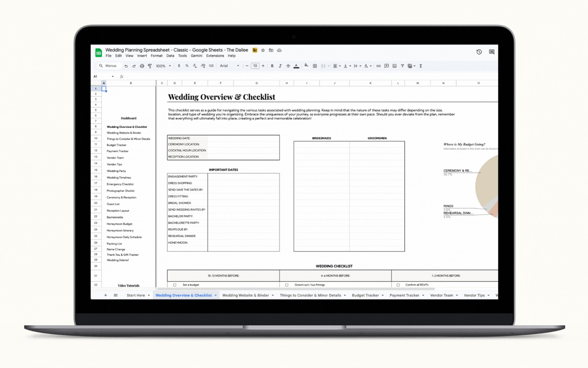Open version history clock icon

pos(479,52)
